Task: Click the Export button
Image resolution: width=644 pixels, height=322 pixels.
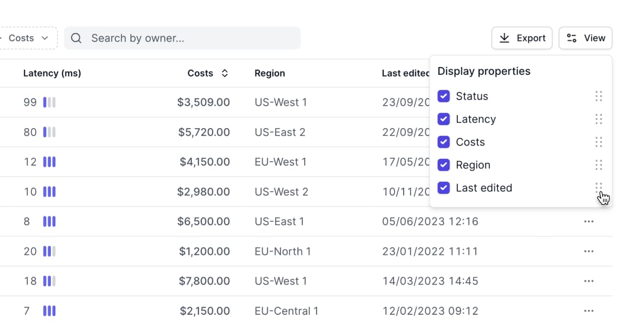Action: pos(522,38)
